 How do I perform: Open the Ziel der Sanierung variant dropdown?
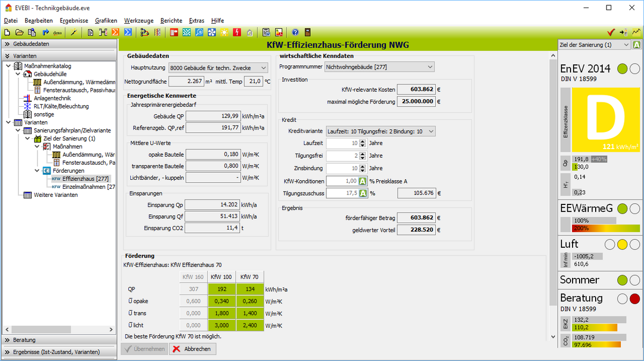pos(594,45)
